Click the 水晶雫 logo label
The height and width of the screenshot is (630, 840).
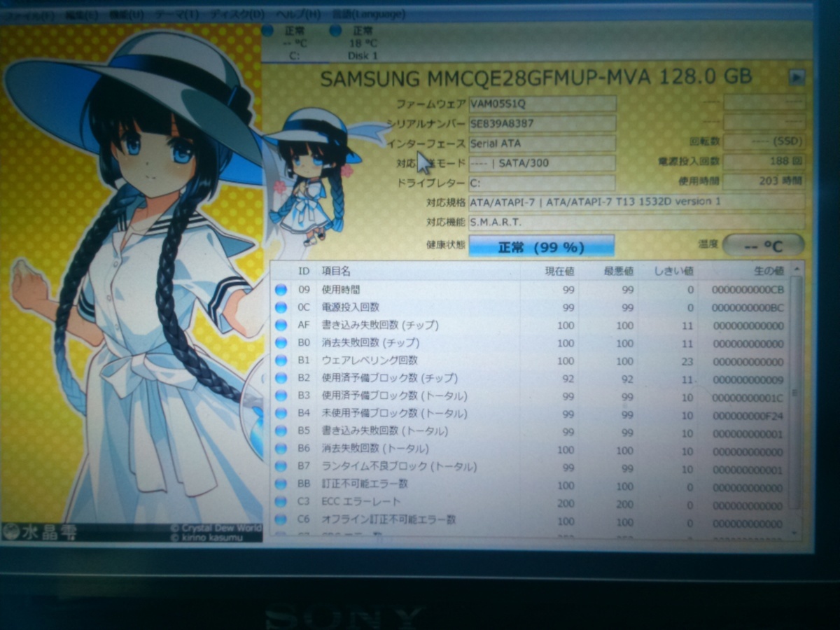pyautogui.click(x=41, y=531)
